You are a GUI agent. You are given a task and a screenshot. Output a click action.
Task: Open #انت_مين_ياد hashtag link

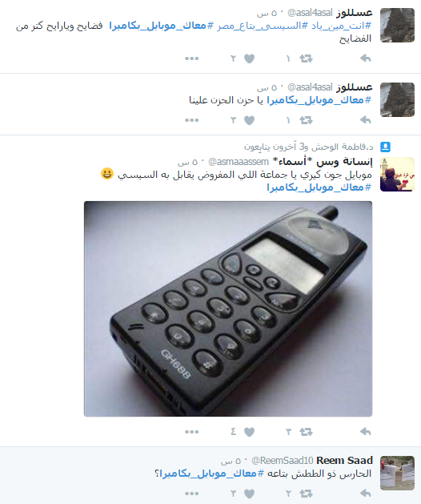point(337,26)
